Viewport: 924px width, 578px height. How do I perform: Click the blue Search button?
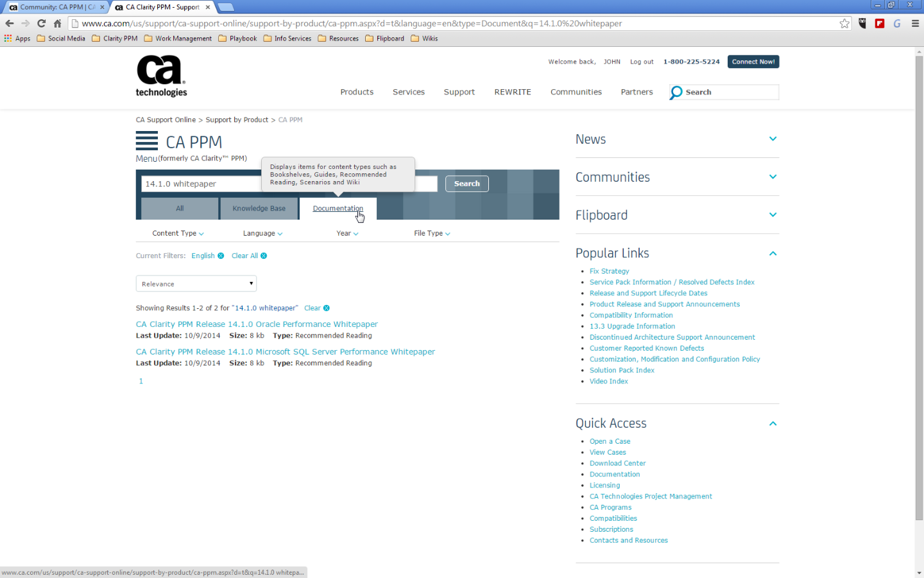(x=467, y=184)
